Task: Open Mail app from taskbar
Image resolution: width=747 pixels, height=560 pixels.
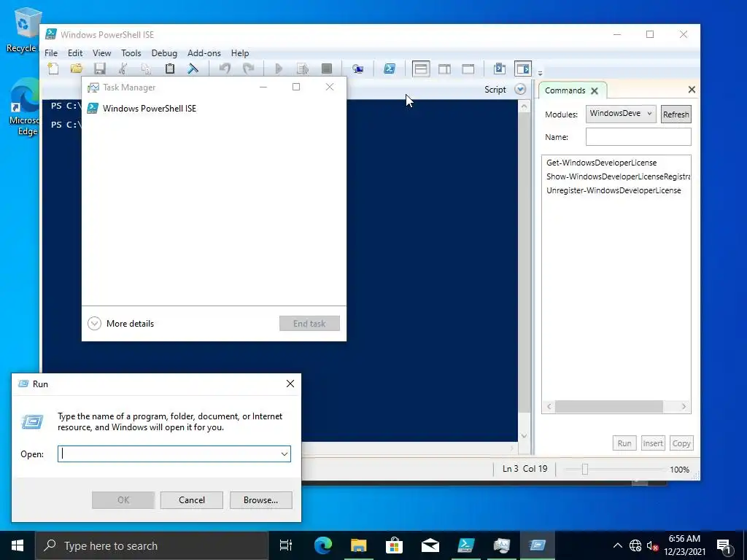Action: click(430, 545)
